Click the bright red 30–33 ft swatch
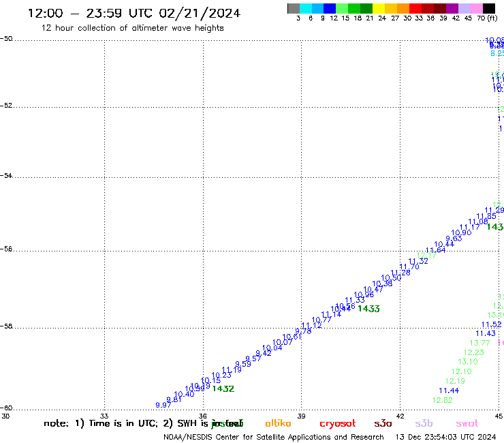Screen dimensions: 504x443 coord(415,8)
